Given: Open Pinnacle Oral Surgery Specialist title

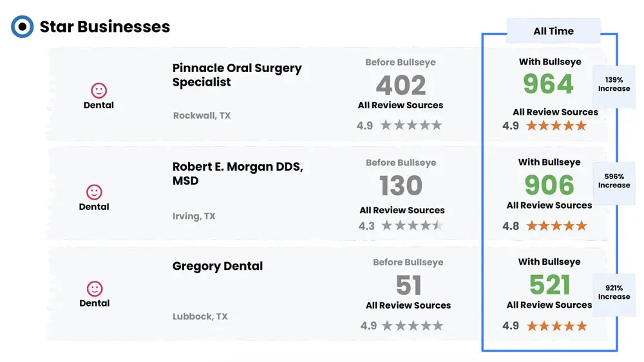Looking at the screenshot, I should click(x=237, y=75).
